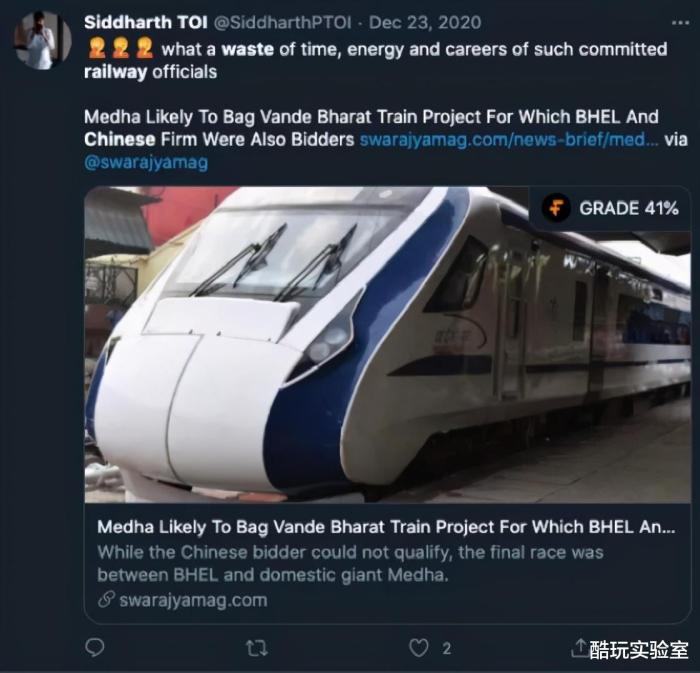Open the @swarajyamag mention
This screenshot has height=673, width=700.
(x=146, y=162)
